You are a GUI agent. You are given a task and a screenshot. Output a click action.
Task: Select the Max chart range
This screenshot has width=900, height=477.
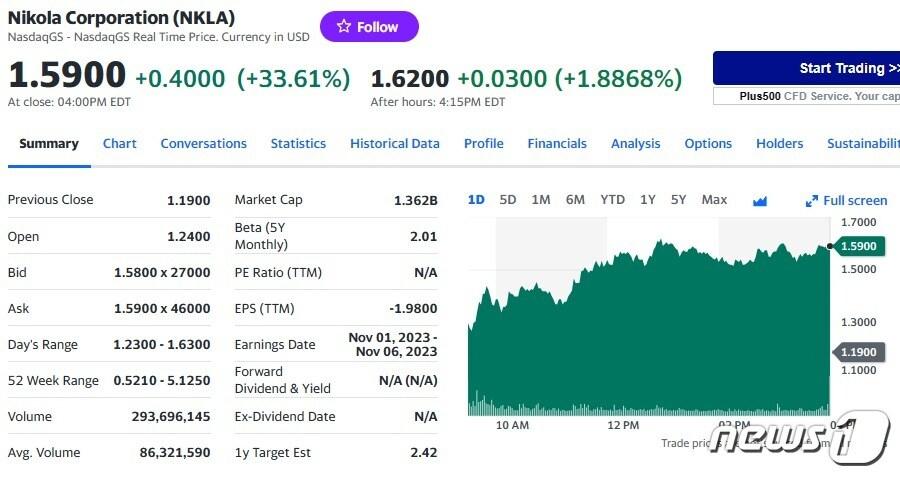point(714,200)
